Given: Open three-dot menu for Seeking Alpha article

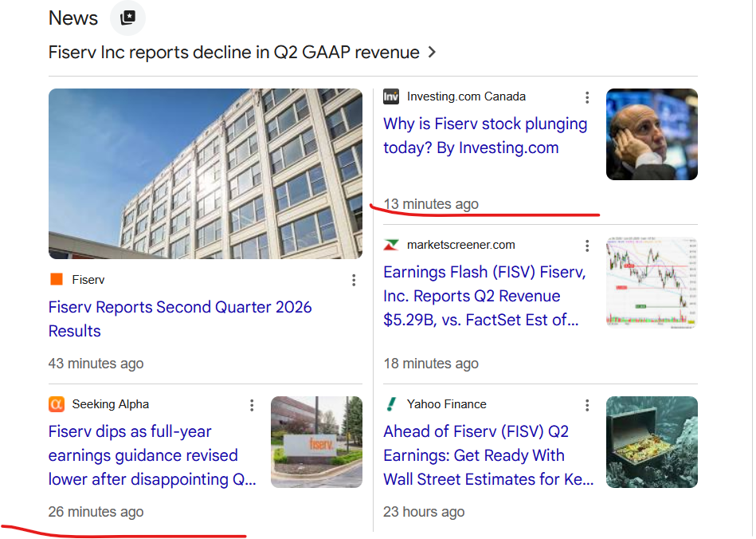Looking at the screenshot, I should [x=252, y=405].
